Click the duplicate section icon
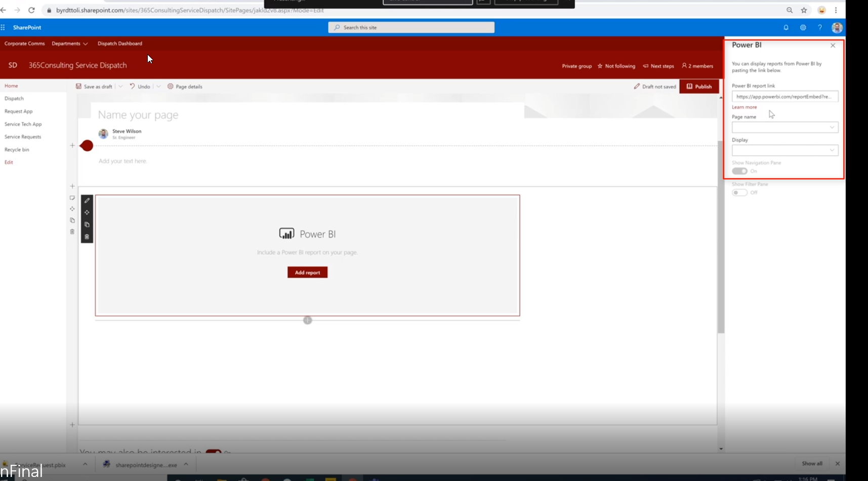This screenshot has height=481, width=868. coord(72,220)
